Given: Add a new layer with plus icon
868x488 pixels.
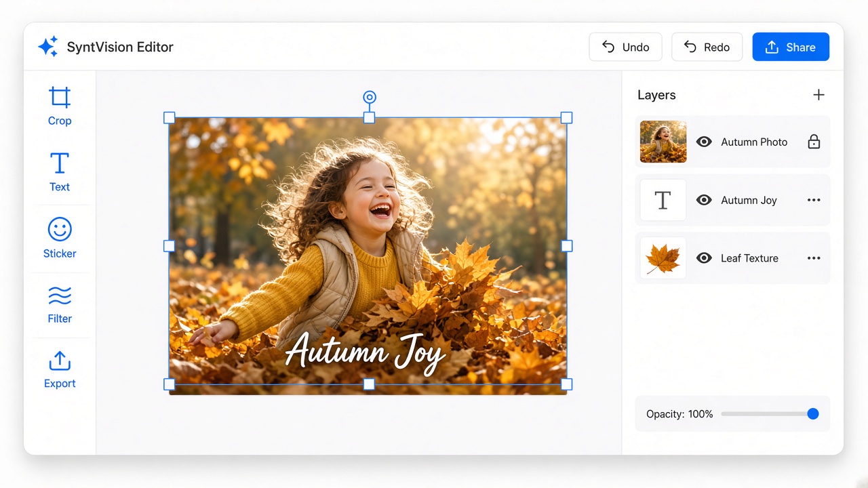Looking at the screenshot, I should tap(818, 95).
